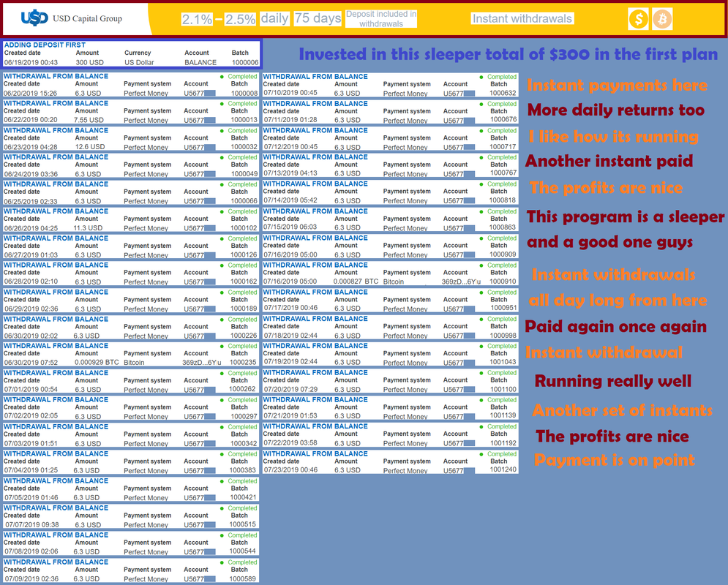Click the 12.6 USD withdrawal amount
Viewport: 728px width, 585px height.
coord(90,146)
